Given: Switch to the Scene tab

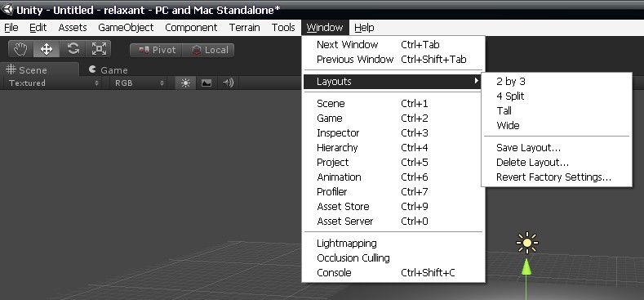Looking at the screenshot, I should [x=39, y=69].
